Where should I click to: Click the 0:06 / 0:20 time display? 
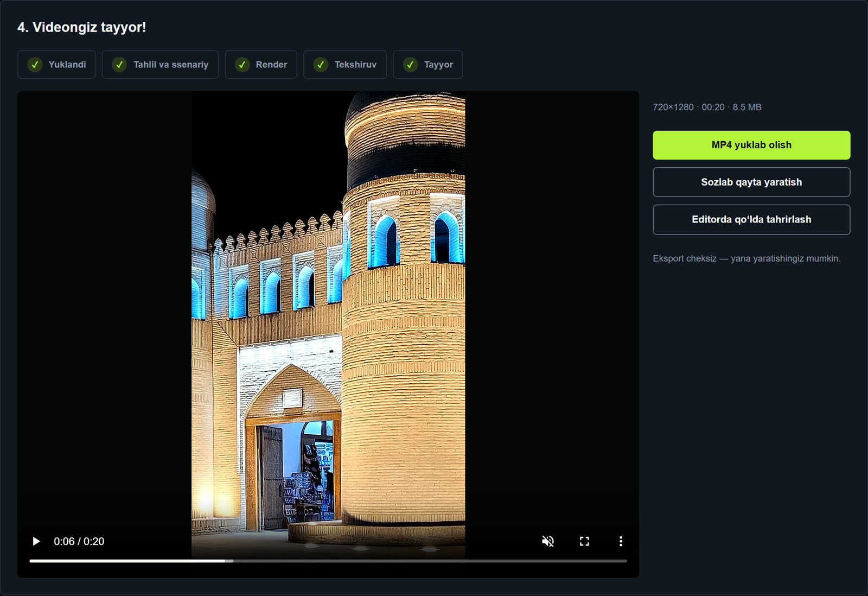click(x=79, y=541)
